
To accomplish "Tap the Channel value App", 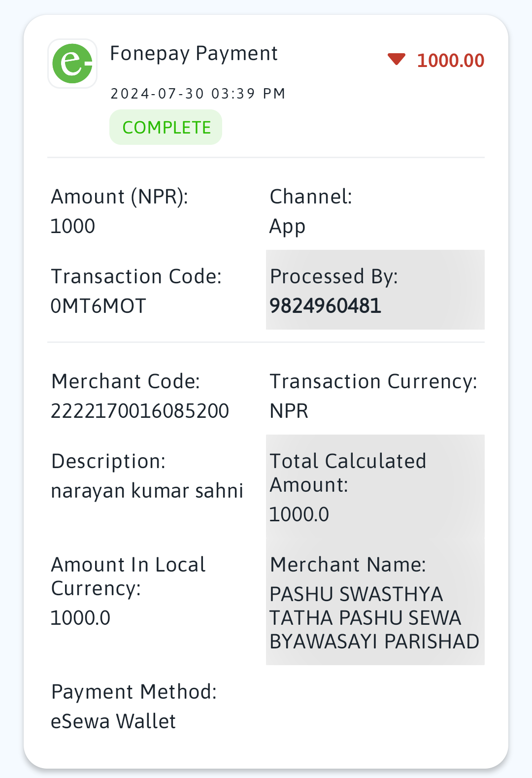I will click(x=288, y=227).
